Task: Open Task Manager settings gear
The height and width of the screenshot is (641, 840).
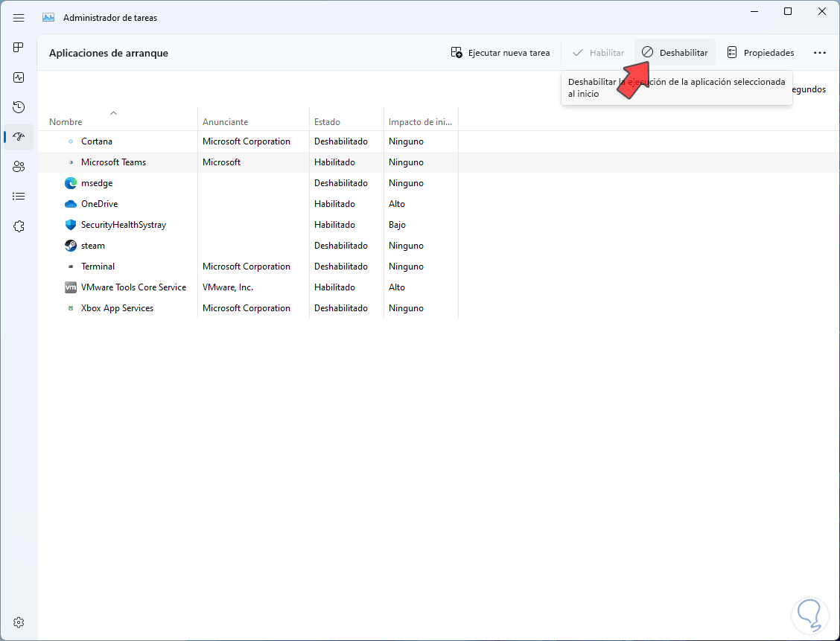Action: (19, 622)
